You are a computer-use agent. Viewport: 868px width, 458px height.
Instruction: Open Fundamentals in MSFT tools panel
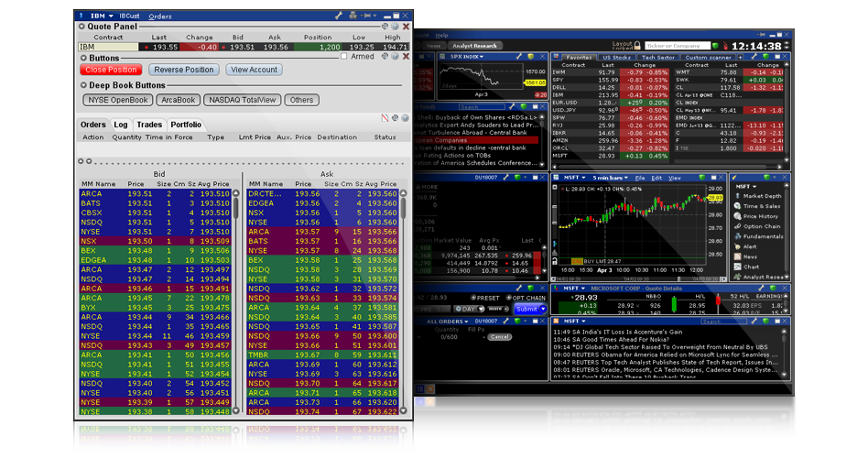[x=758, y=236]
